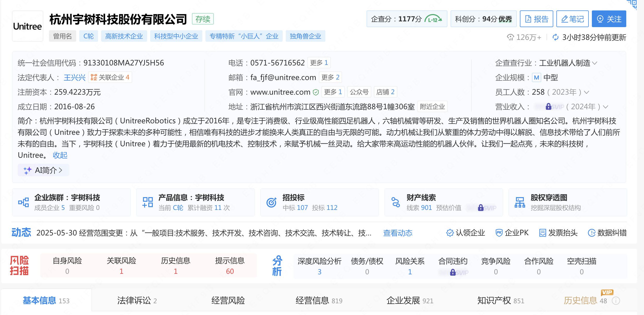Click the M 中型 scale badge
644x315 pixels.
click(536, 77)
